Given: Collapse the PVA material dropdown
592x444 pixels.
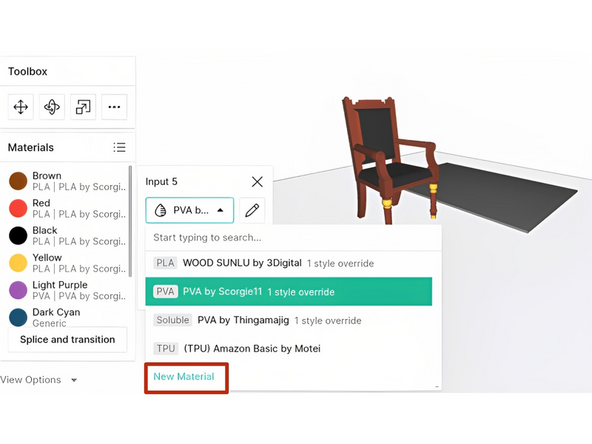Looking at the screenshot, I should click(190, 210).
